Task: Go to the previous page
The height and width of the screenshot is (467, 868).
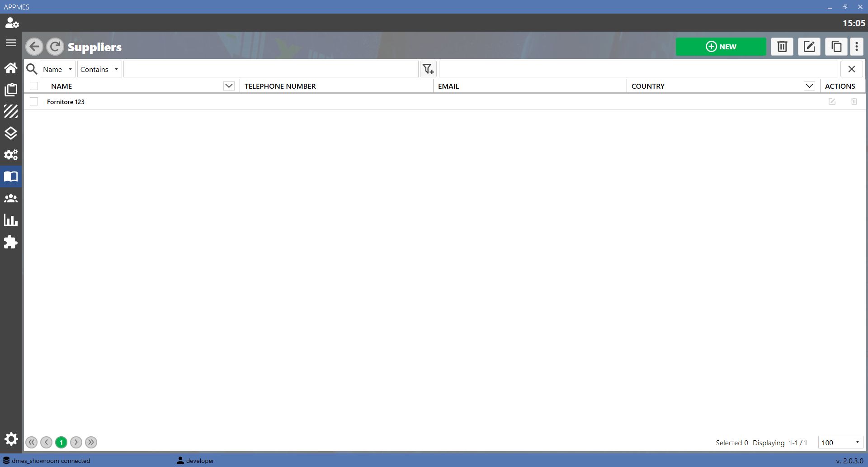Action: pyautogui.click(x=47, y=443)
